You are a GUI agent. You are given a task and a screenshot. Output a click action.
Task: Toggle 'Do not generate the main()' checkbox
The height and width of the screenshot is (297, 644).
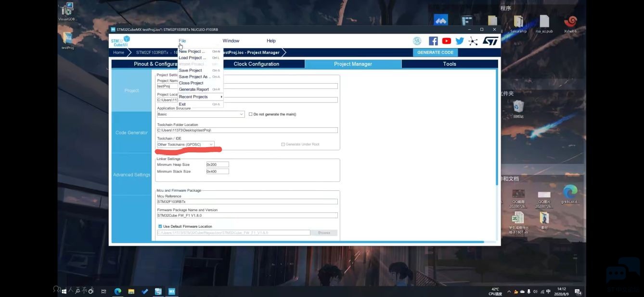pyautogui.click(x=250, y=114)
